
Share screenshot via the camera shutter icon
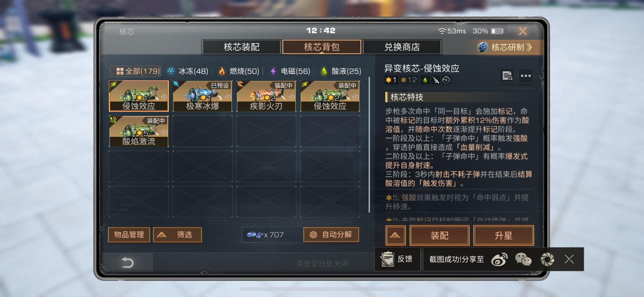click(x=547, y=259)
